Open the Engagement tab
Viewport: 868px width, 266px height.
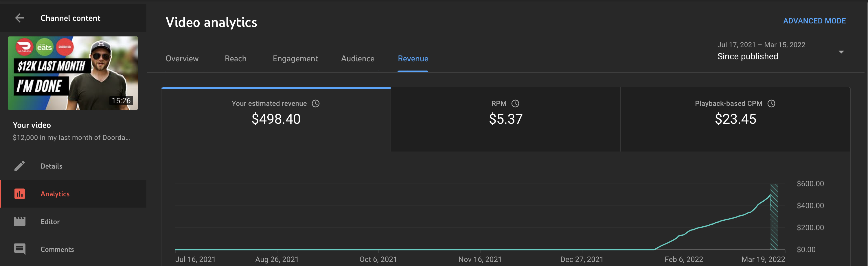[x=295, y=59]
